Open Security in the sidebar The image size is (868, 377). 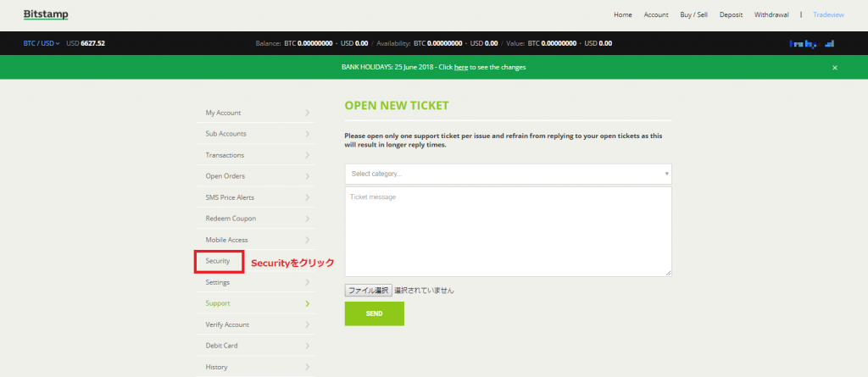[x=218, y=261]
